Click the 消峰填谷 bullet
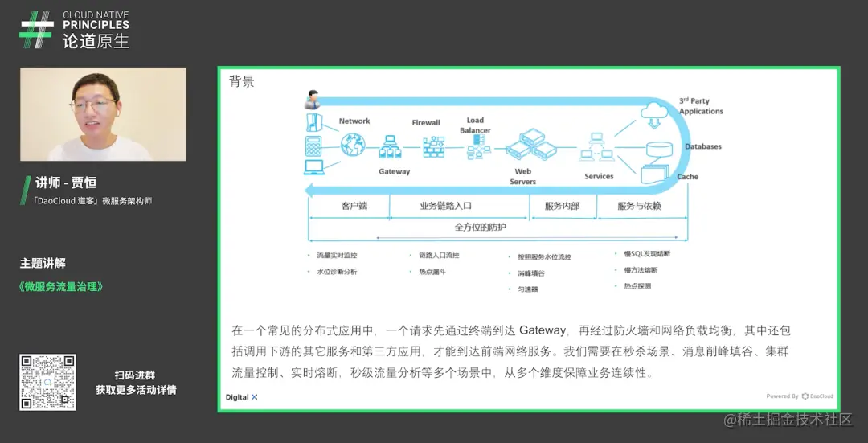The height and width of the screenshot is (443, 868). tap(531, 273)
